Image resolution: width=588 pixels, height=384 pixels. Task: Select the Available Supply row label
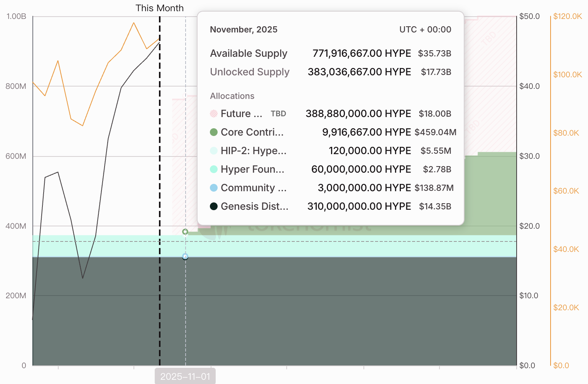pyautogui.click(x=248, y=53)
